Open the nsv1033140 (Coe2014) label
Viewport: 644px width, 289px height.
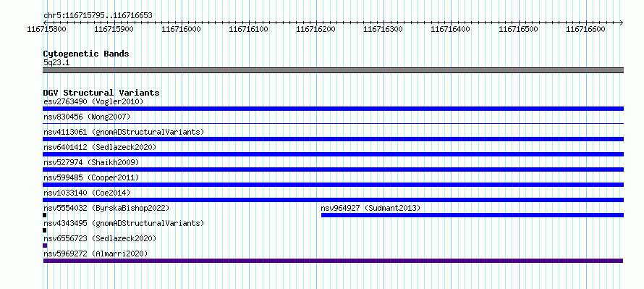(x=87, y=193)
